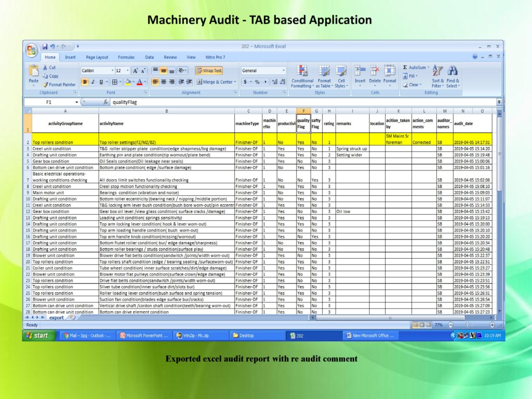Viewport: 532px width, 399px height.
Task: Save the workbook from quick access toolbar
Action: (45, 46)
